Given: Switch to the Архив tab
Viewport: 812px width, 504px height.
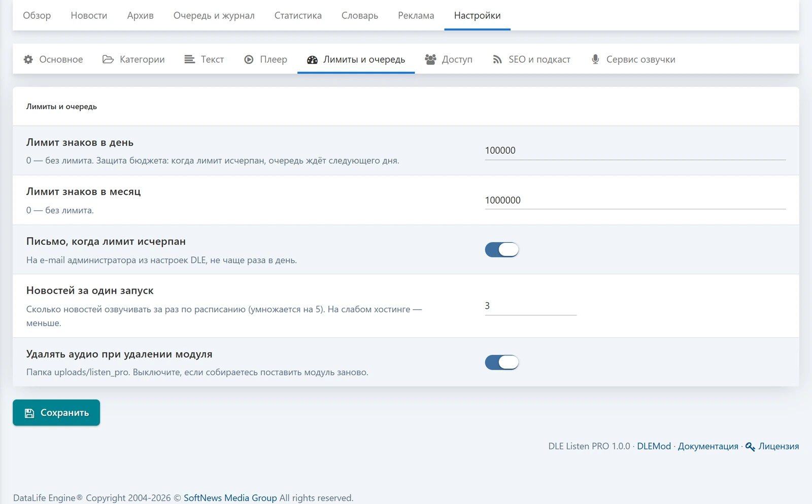Looking at the screenshot, I should pyautogui.click(x=141, y=16).
